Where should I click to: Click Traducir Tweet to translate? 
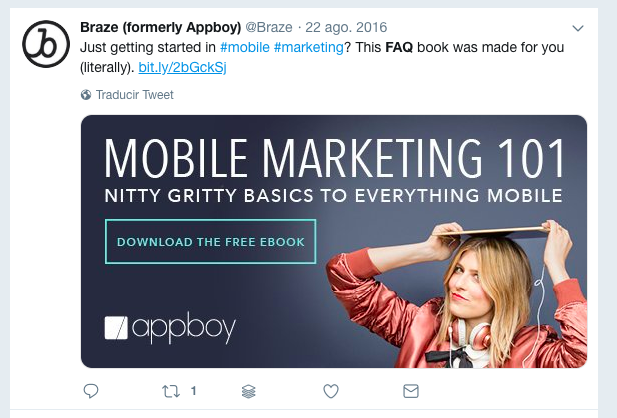pyautogui.click(x=135, y=95)
